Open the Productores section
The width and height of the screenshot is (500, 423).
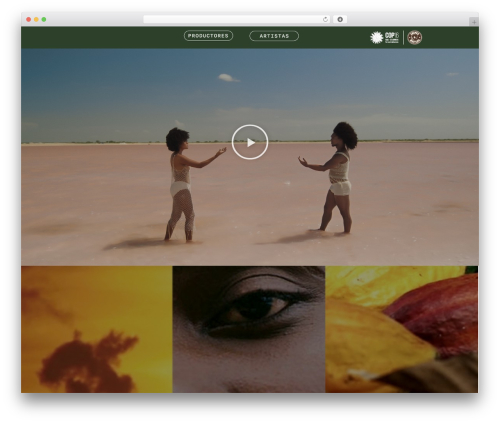point(208,36)
